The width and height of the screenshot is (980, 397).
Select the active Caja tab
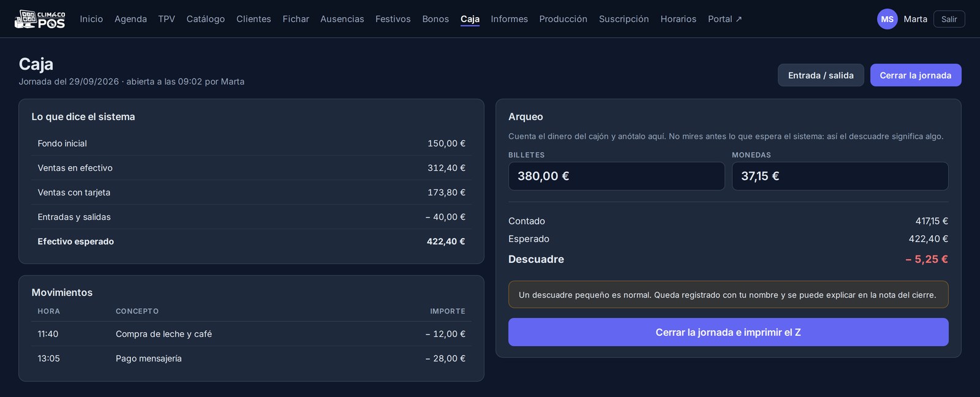[x=470, y=19]
